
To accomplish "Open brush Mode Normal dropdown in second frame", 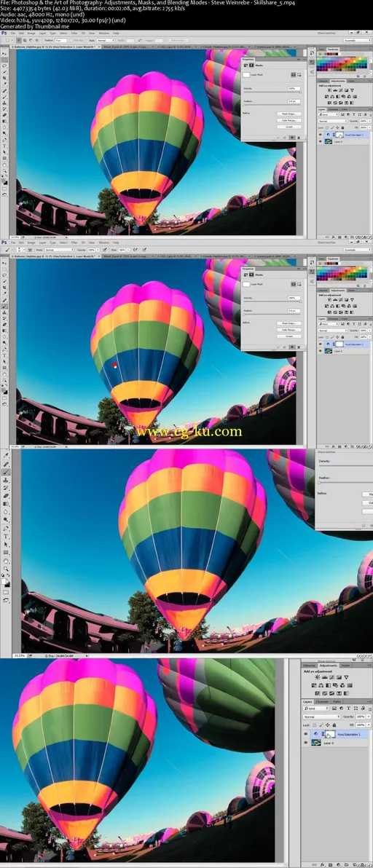I will click(59, 250).
